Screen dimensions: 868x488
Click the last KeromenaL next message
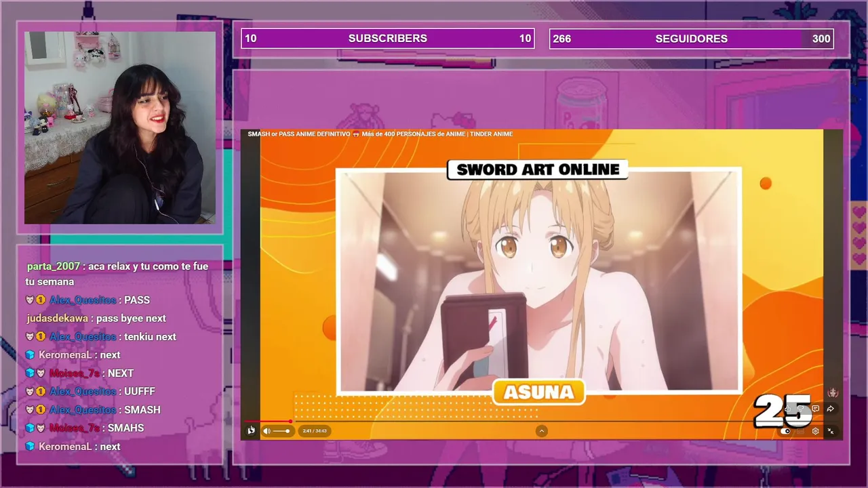coord(73,447)
